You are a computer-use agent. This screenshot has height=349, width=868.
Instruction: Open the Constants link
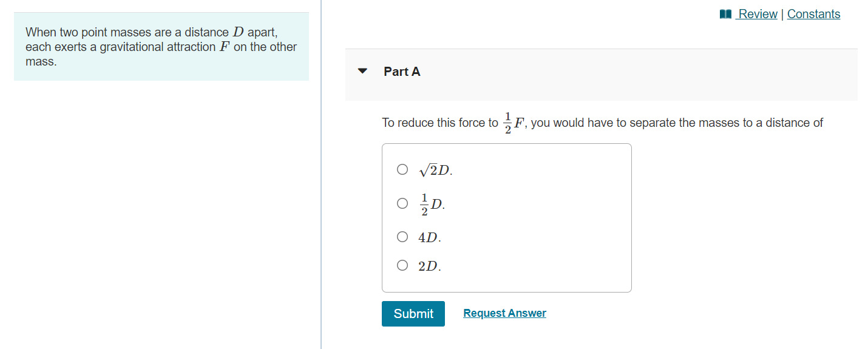[x=813, y=14]
